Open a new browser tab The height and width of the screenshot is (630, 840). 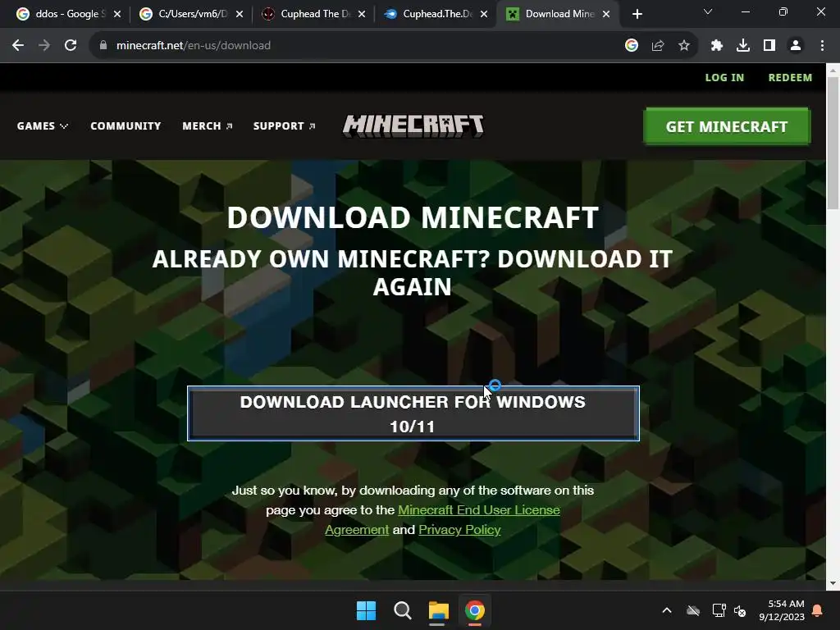tap(637, 15)
